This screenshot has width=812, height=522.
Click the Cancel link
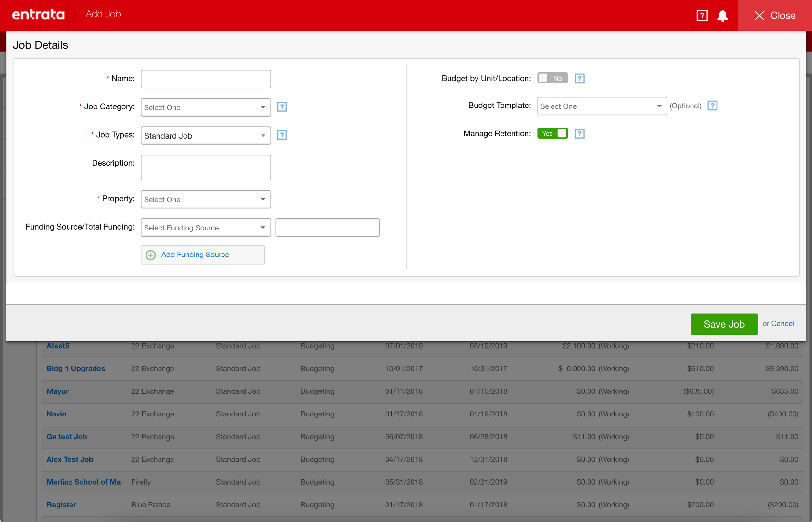[x=782, y=324]
